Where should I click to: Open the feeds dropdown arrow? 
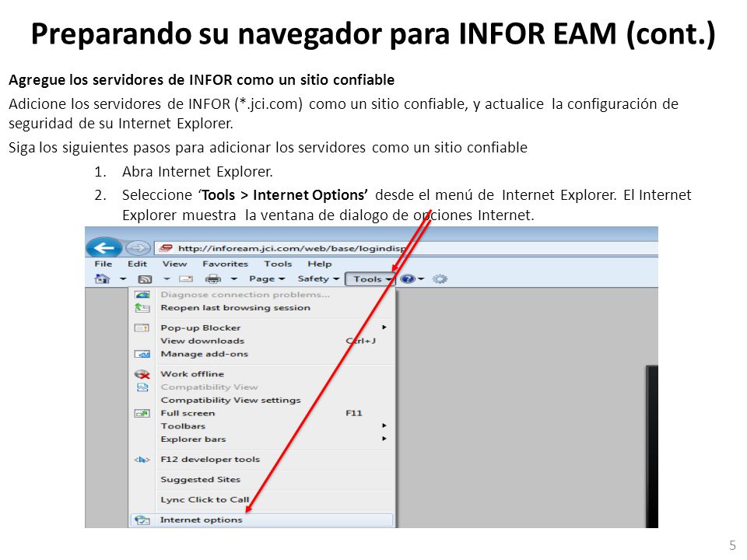[167, 279]
